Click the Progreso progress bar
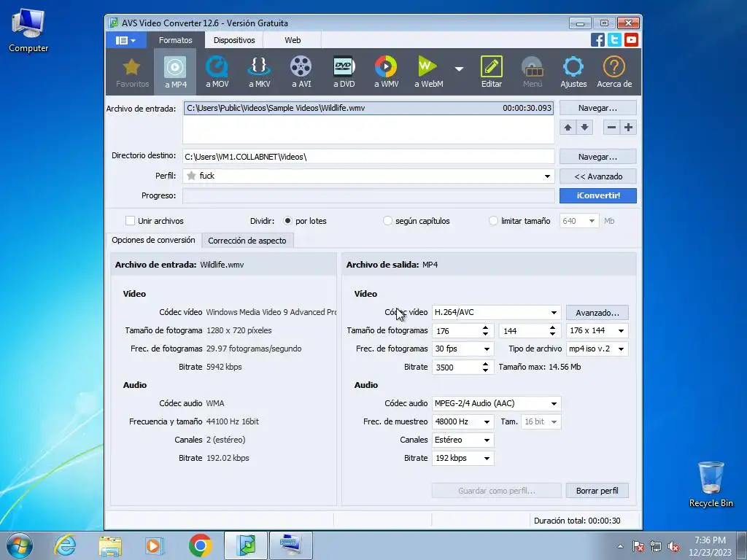This screenshot has width=747, height=560. click(x=368, y=195)
